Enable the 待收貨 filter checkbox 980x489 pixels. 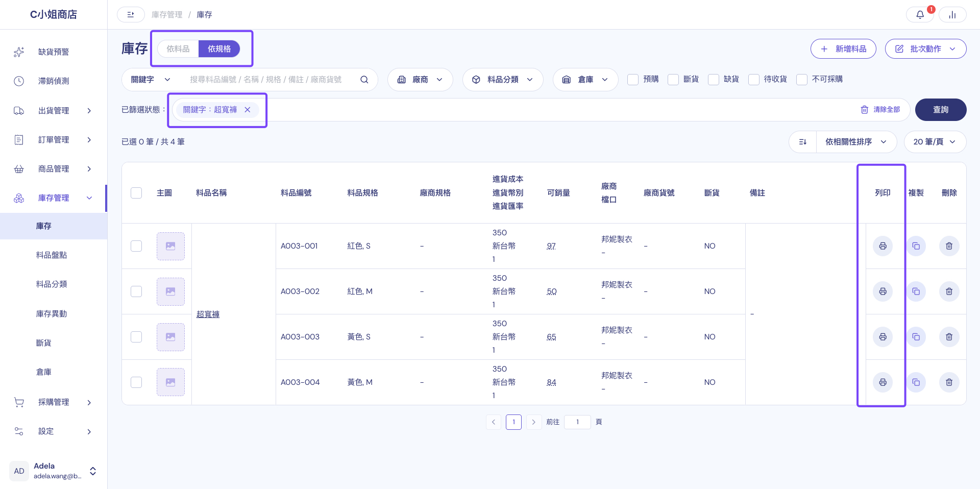[754, 80]
